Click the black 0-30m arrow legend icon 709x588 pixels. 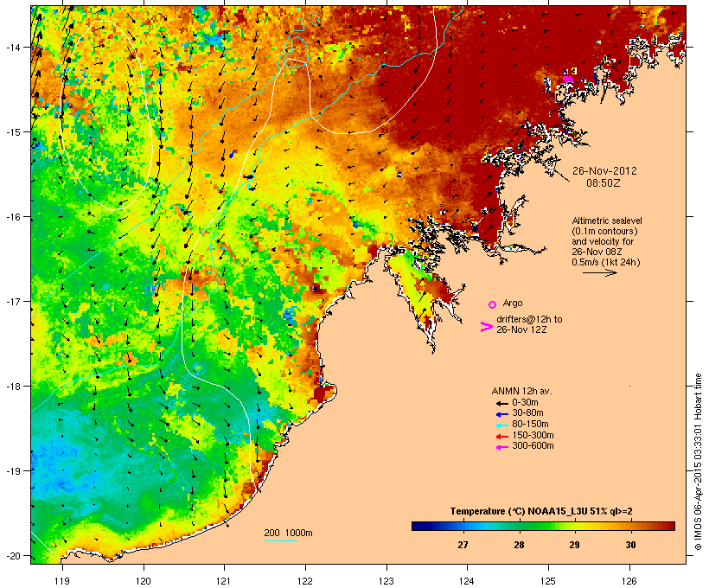pos(502,403)
